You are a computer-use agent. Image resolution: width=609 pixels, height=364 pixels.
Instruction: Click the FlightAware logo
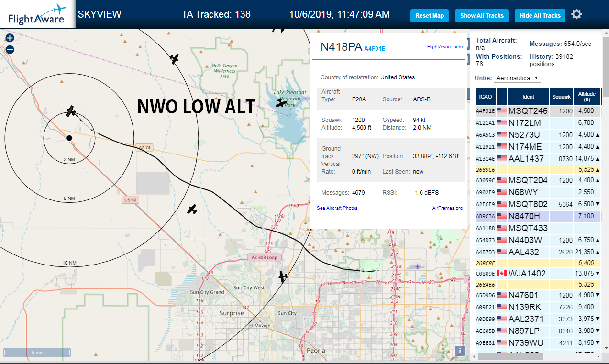pos(37,14)
